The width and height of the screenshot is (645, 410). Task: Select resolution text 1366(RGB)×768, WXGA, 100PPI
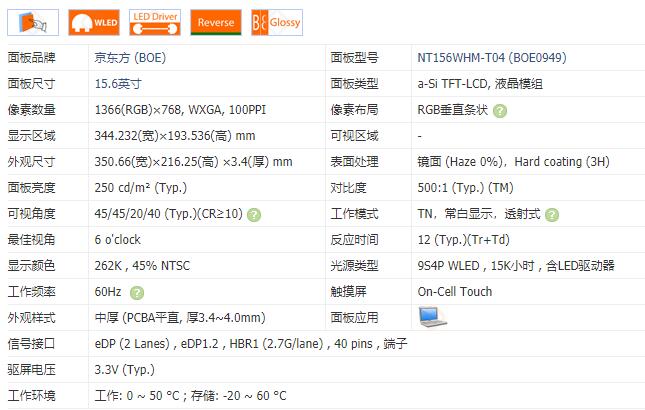180,110
